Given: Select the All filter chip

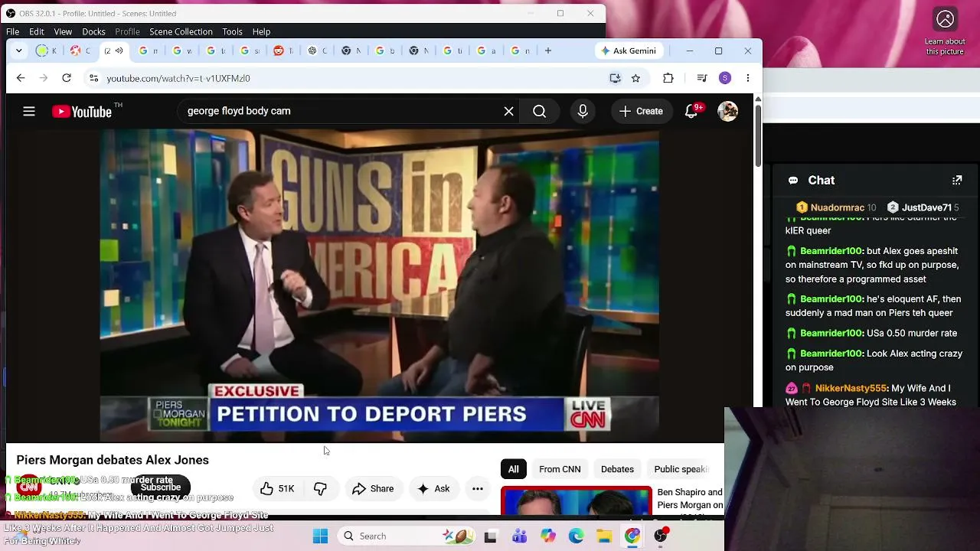Looking at the screenshot, I should coord(514,469).
